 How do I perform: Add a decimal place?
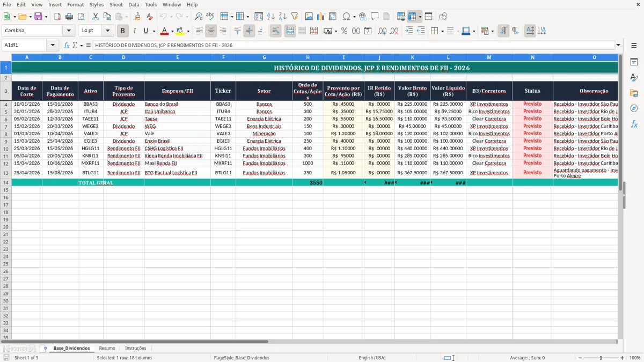[382, 31]
